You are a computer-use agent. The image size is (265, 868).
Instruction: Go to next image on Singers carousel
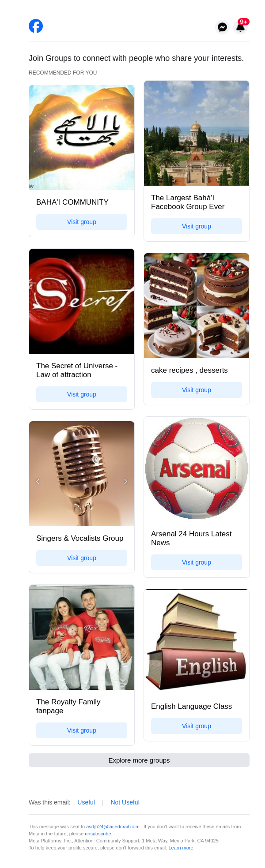126,481
